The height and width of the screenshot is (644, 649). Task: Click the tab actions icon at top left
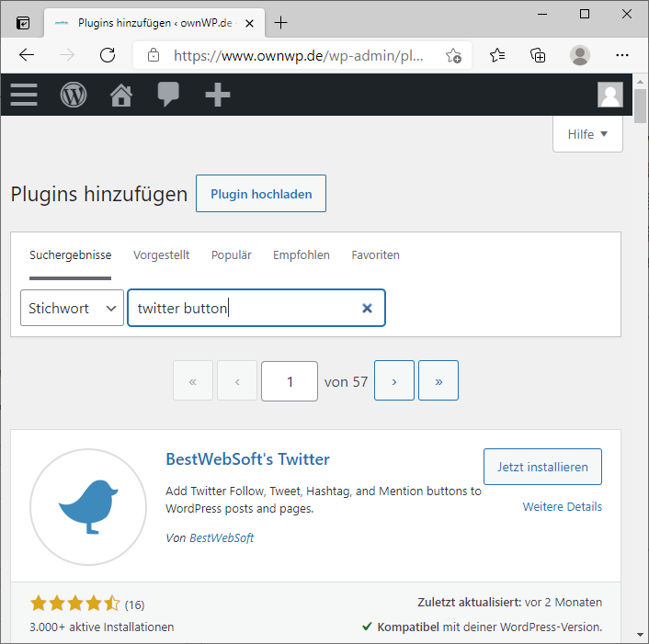pyautogui.click(x=23, y=23)
